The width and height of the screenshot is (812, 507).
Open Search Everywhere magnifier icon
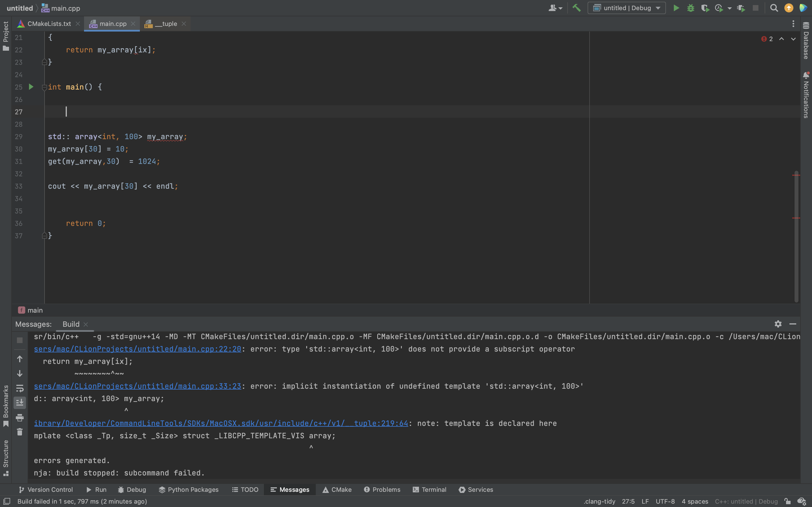click(774, 8)
